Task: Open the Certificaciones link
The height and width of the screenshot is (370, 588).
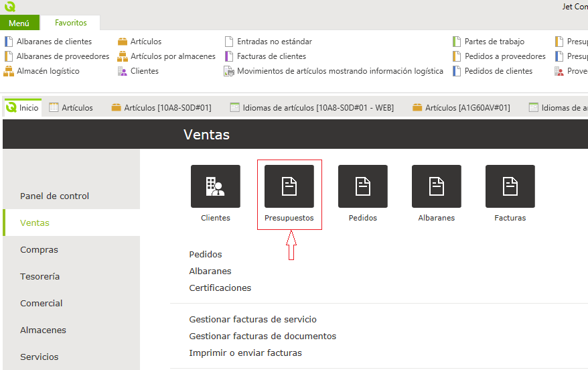Action: click(220, 288)
